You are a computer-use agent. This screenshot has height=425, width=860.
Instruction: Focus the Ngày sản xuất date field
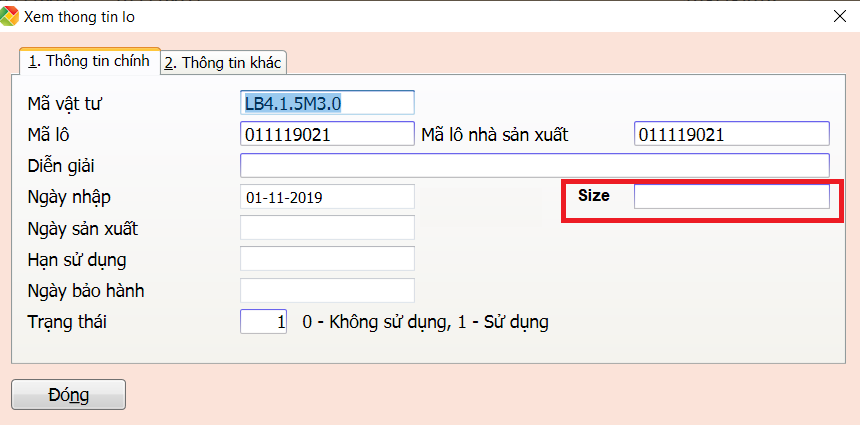[327, 228]
